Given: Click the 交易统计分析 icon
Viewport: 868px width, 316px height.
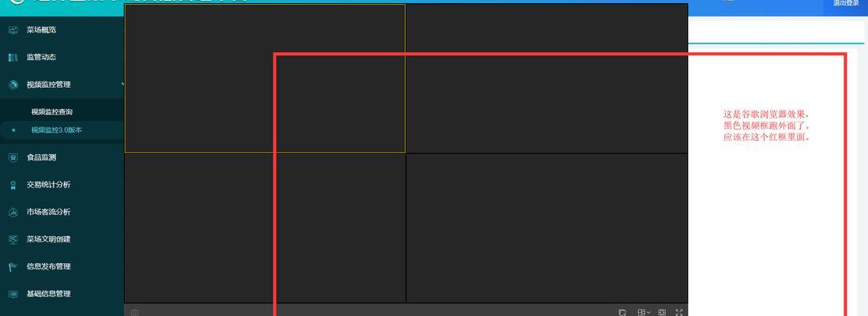Looking at the screenshot, I should pyautogui.click(x=13, y=186).
